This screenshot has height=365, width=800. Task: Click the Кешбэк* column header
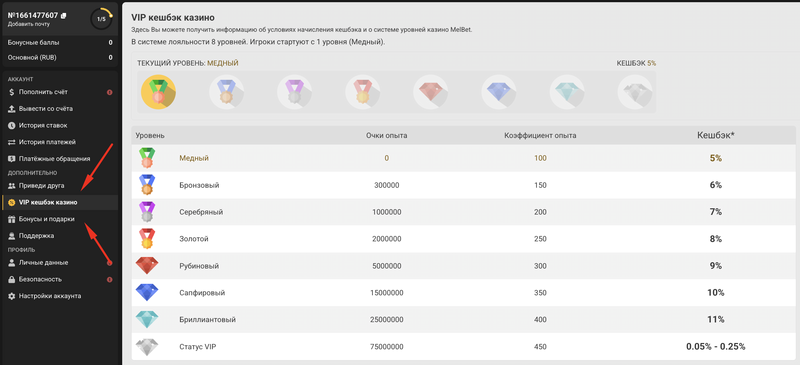pos(715,135)
